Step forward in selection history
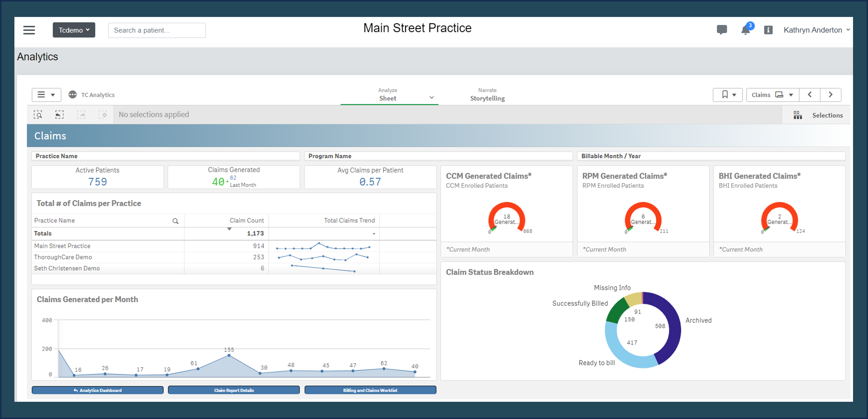This screenshot has height=419, width=868. coord(81,115)
